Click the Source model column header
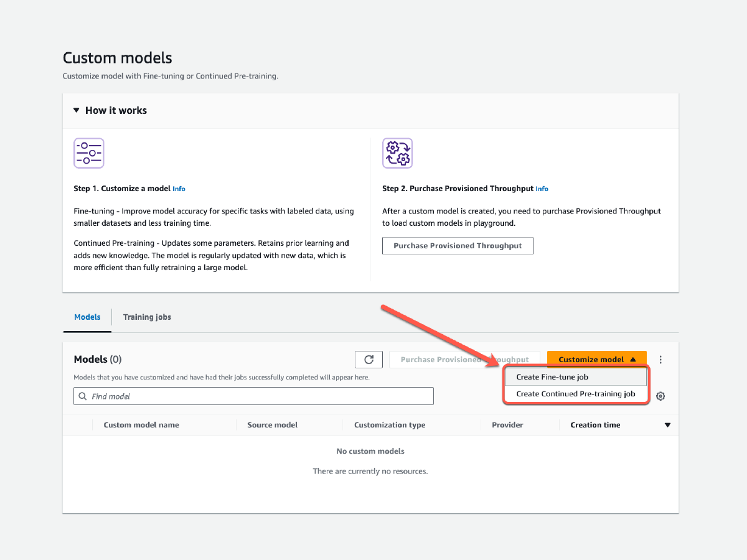 pos(272,426)
